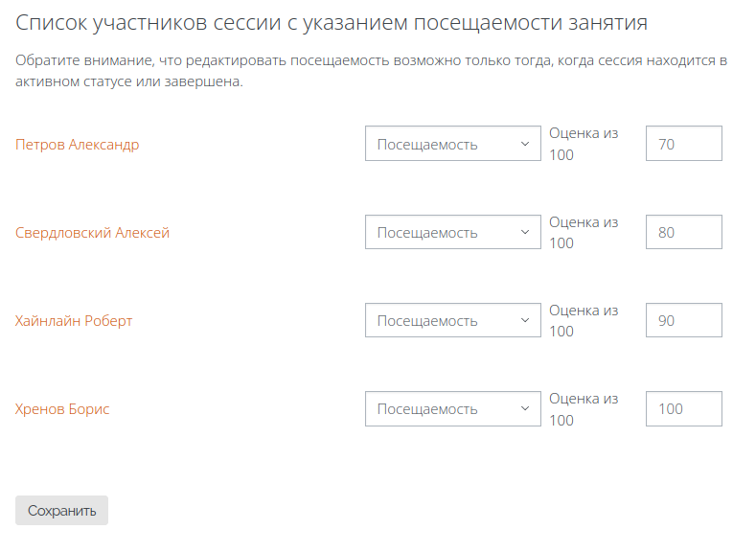Image resolution: width=756 pixels, height=553 pixels.
Task: Click the 'Оценка из 100' label beside Петров
Action: (x=584, y=144)
